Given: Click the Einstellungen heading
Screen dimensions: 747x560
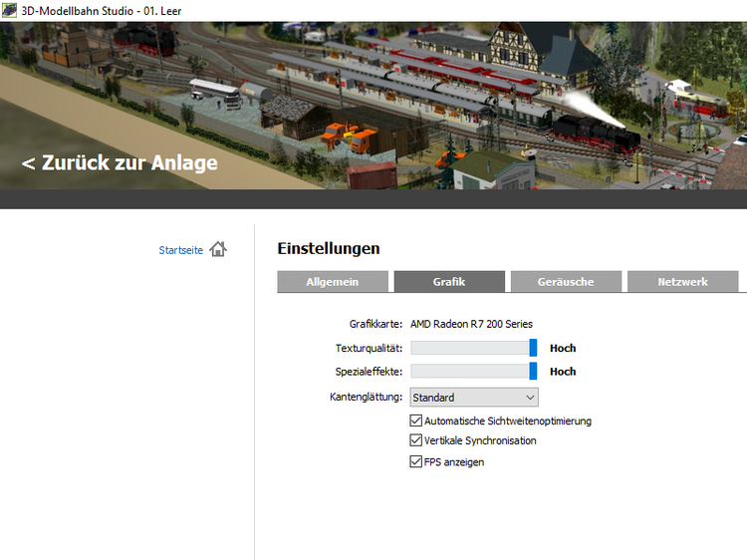Looking at the screenshot, I should 329,248.
